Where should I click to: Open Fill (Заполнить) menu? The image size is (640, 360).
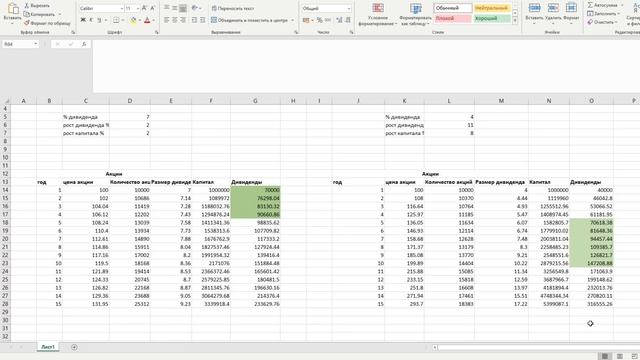point(604,13)
